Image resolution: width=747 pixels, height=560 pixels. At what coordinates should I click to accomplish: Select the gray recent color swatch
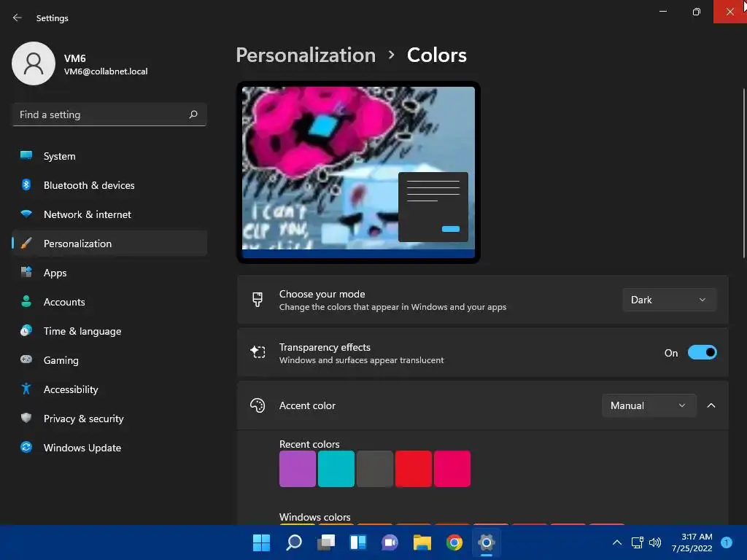tap(374, 469)
